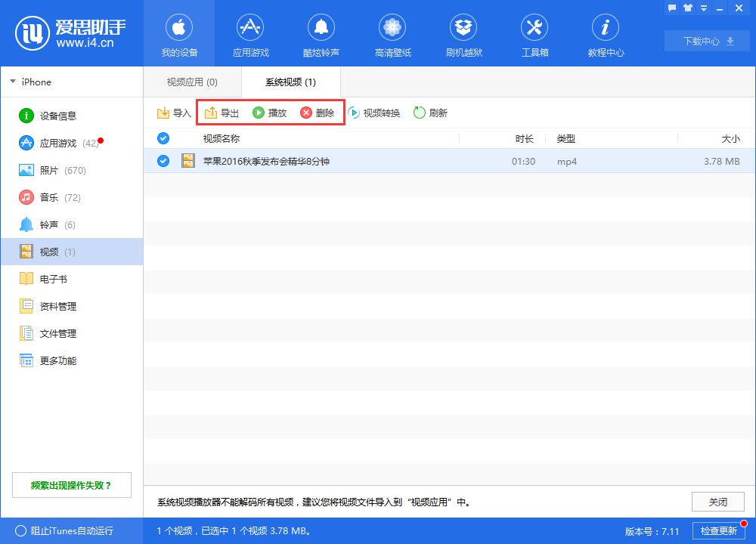Export video with 导出 icon
The width and height of the screenshot is (756, 544).
(212, 113)
